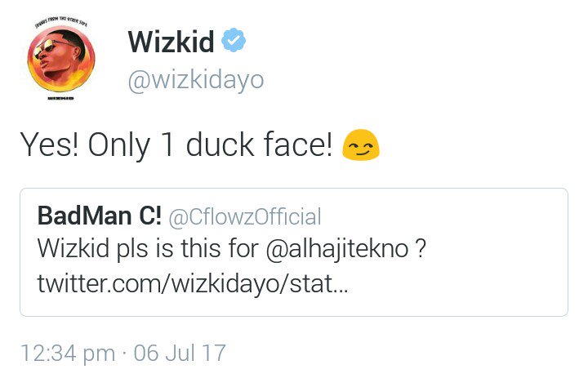Click the smirking face emoji
This screenshot has width=588, height=387.
point(361,145)
